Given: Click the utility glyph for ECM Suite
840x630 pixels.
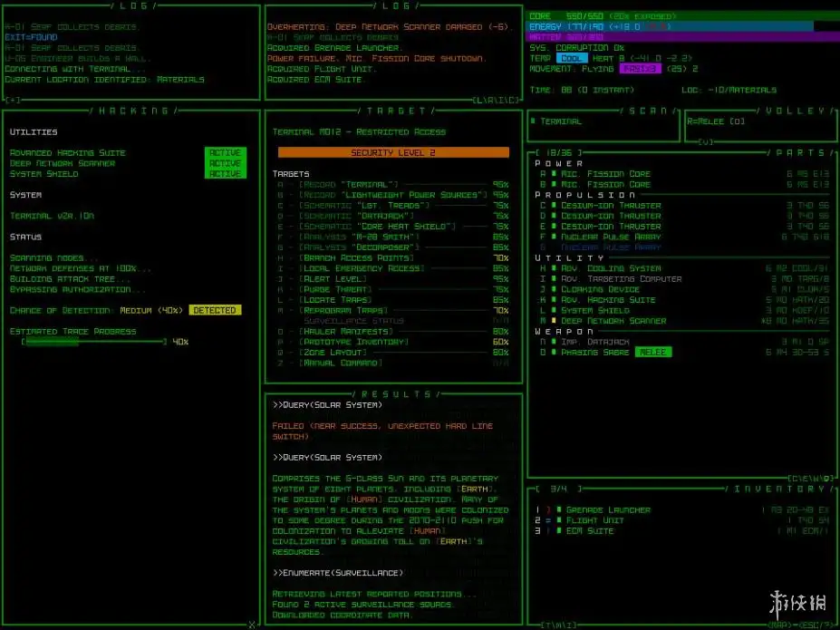Looking at the screenshot, I should (x=548, y=531).
